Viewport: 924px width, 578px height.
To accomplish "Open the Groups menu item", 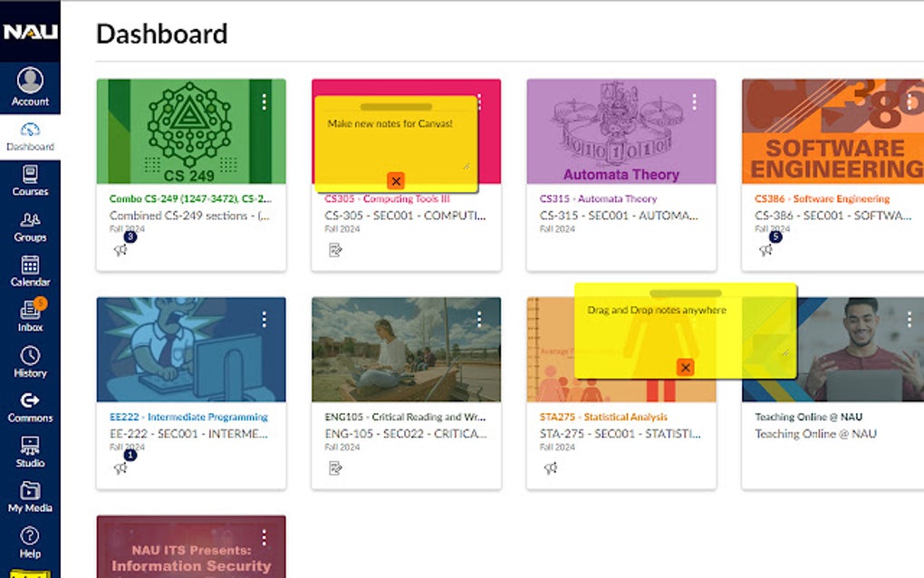I will pyautogui.click(x=30, y=225).
